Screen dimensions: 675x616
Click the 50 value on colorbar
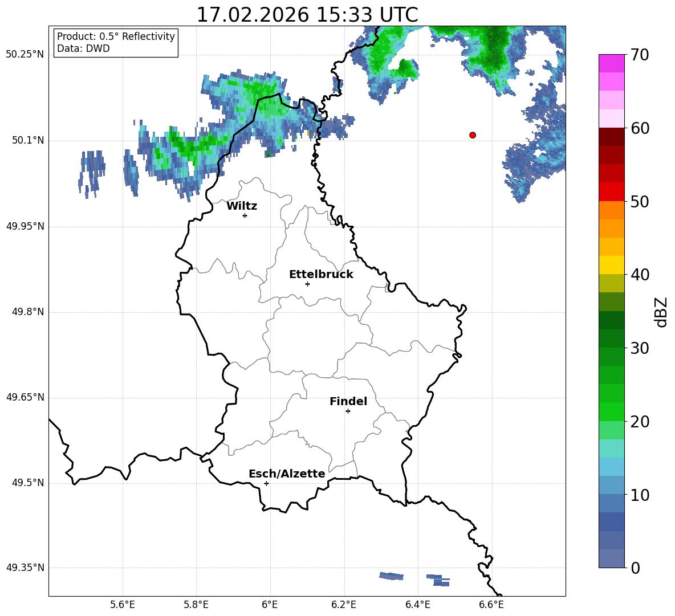[x=640, y=202]
